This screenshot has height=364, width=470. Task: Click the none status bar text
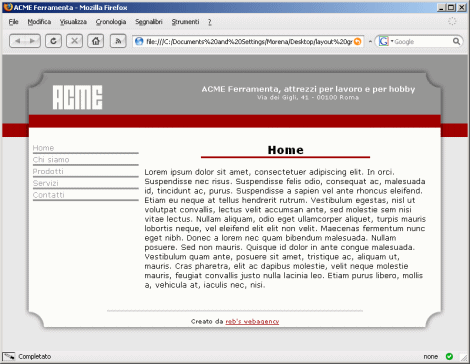431,356
